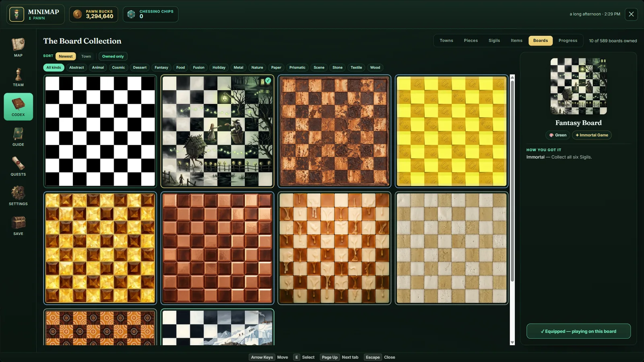The image size is (644, 362).
Task: Select the copper metallic tile board
Action: pos(217,248)
